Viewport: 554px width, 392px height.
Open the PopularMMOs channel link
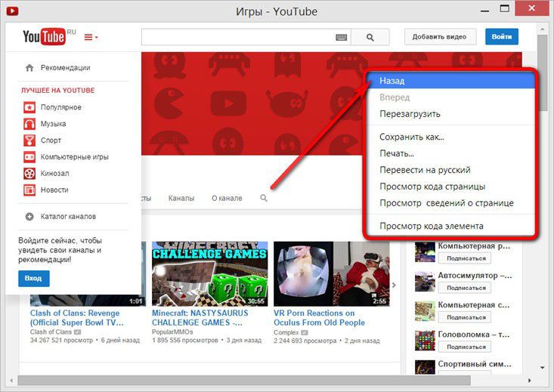click(x=172, y=332)
